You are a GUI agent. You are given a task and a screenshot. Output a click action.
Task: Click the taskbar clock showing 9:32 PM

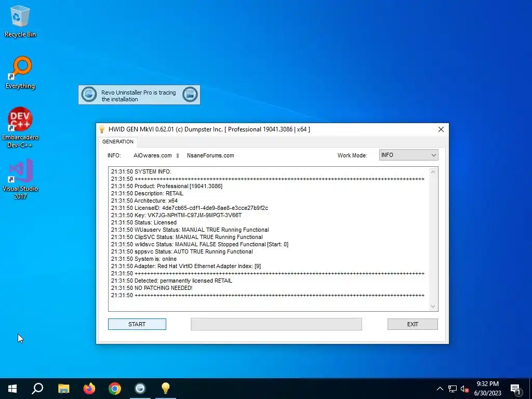487,389
